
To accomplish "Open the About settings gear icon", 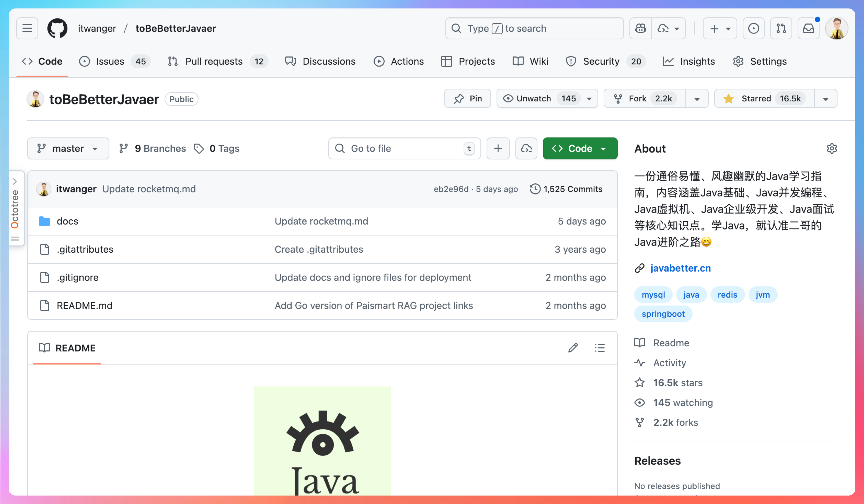I will point(832,148).
